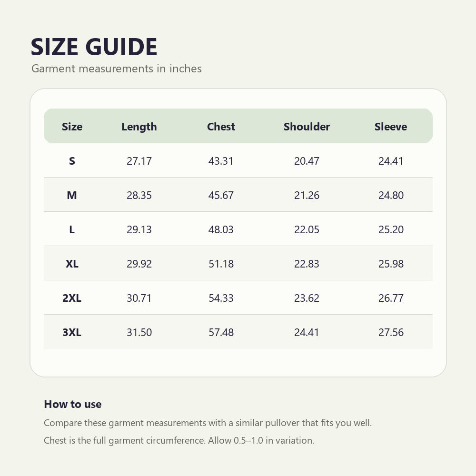Click the XL size row label
This screenshot has width=476, height=476.
72,264
